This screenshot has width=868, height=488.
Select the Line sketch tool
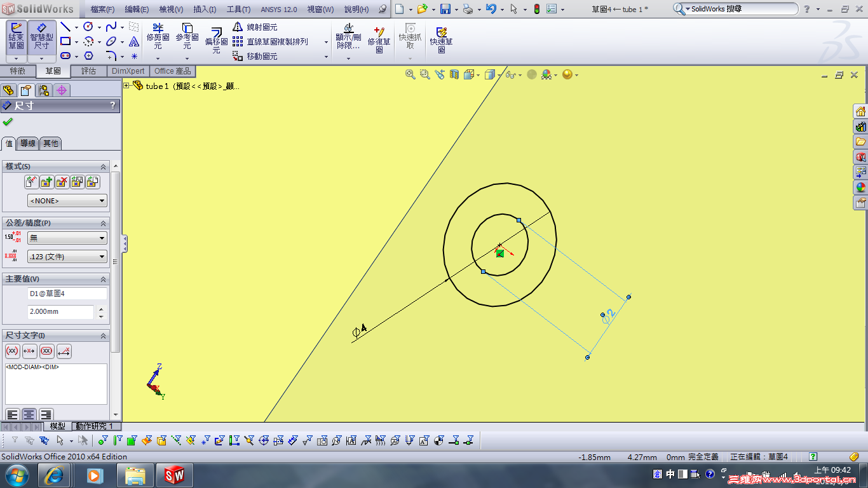pyautogui.click(x=65, y=27)
